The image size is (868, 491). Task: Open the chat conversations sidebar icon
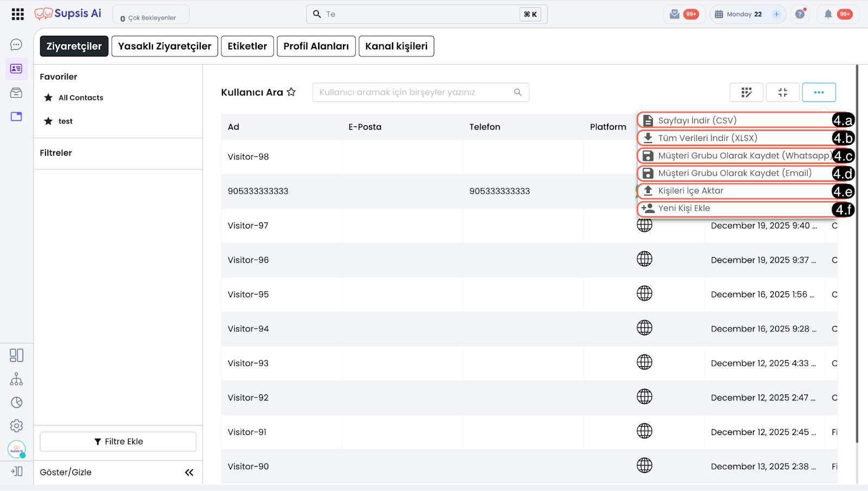[x=16, y=44]
